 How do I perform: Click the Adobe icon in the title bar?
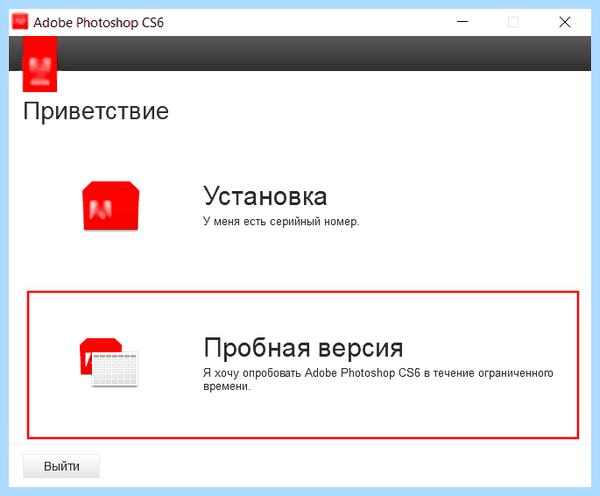pyautogui.click(x=20, y=22)
